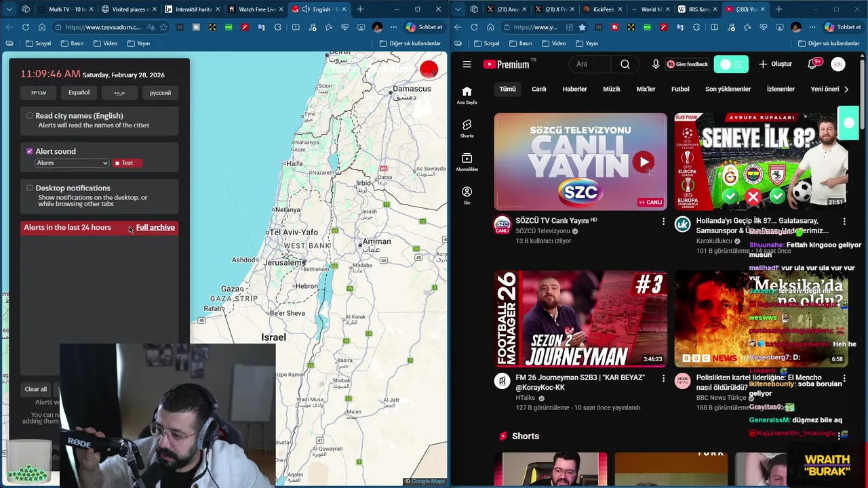
Task: Switch alert page language to русский
Action: [x=160, y=93]
